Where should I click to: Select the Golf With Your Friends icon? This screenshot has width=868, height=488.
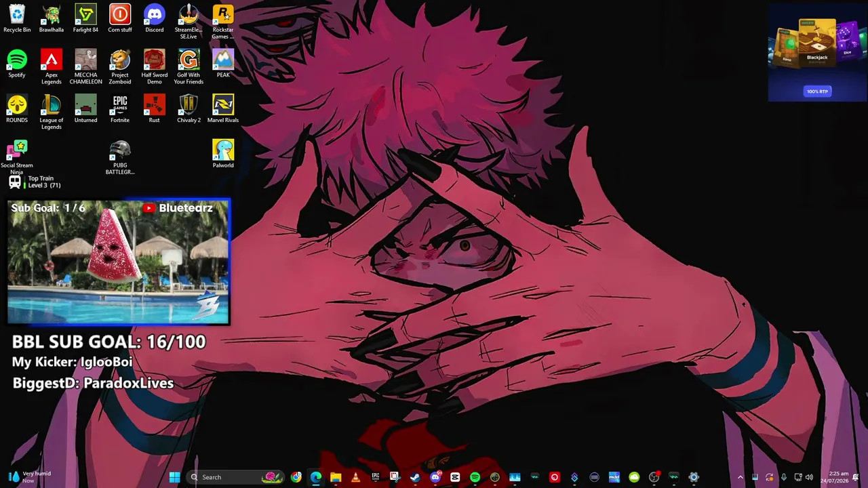(x=189, y=67)
